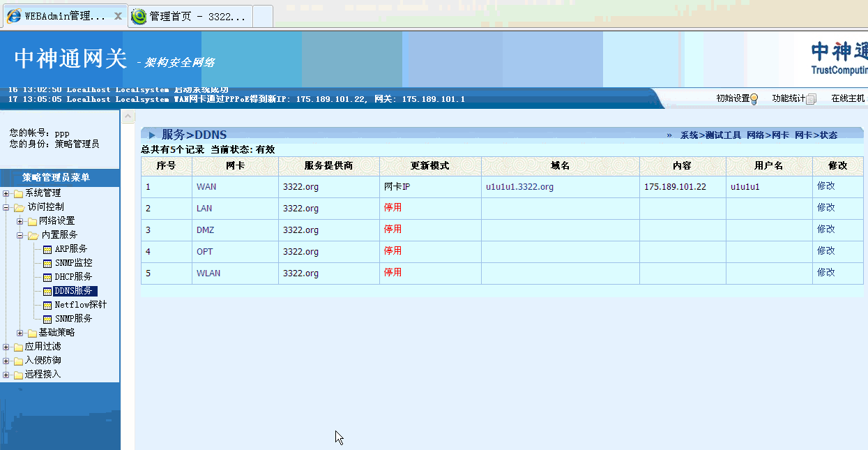Click the 应用过滤 folder icon

pyautogui.click(x=18, y=347)
